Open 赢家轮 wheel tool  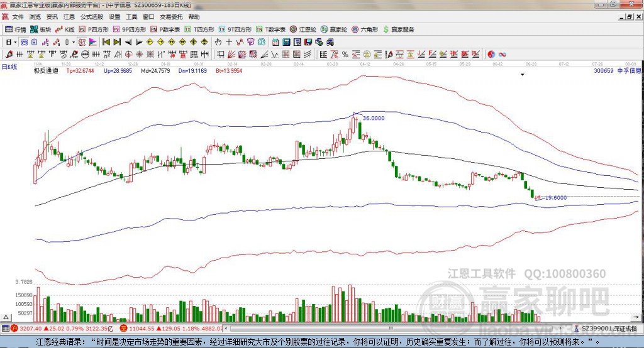[334, 30]
